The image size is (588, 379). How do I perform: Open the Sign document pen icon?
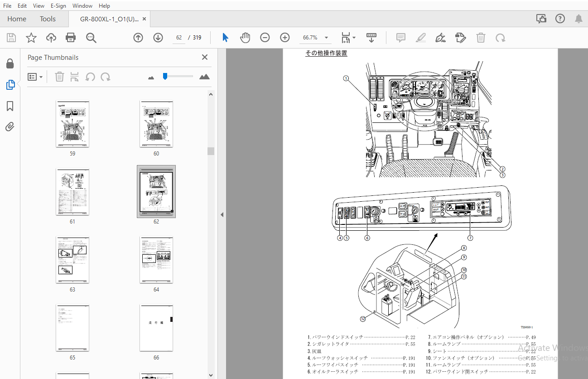pos(440,38)
